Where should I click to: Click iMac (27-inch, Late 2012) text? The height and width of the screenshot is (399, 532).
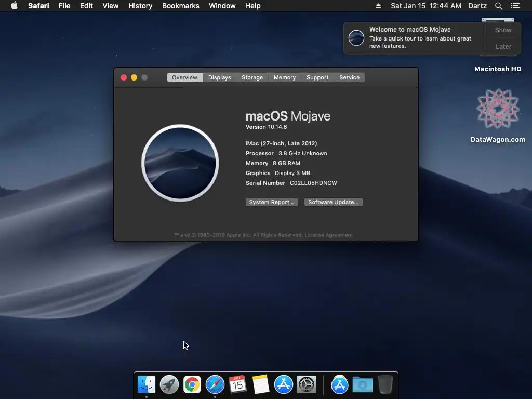[281, 143]
